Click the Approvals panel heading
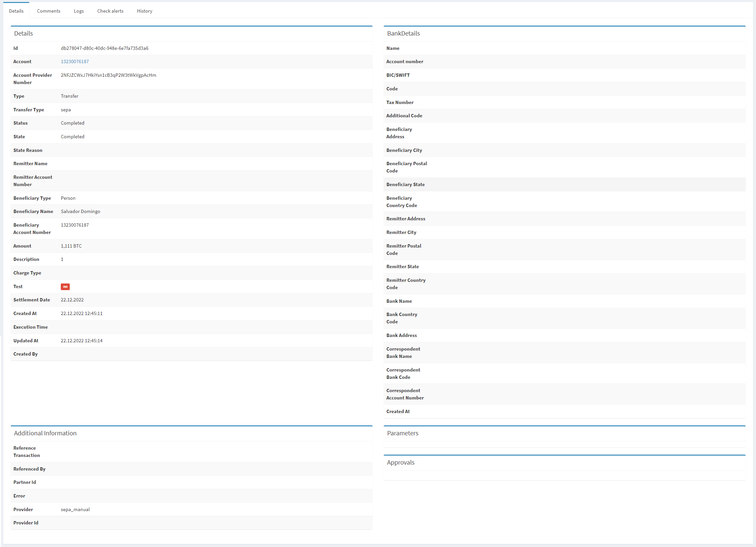This screenshot has height=547, width=756. 400,463
